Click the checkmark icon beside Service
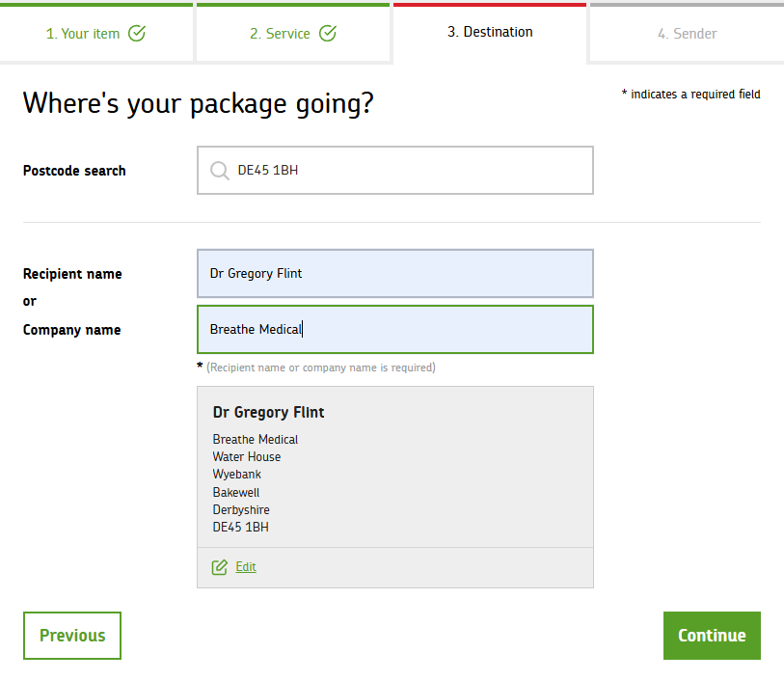 pos(328,34)
